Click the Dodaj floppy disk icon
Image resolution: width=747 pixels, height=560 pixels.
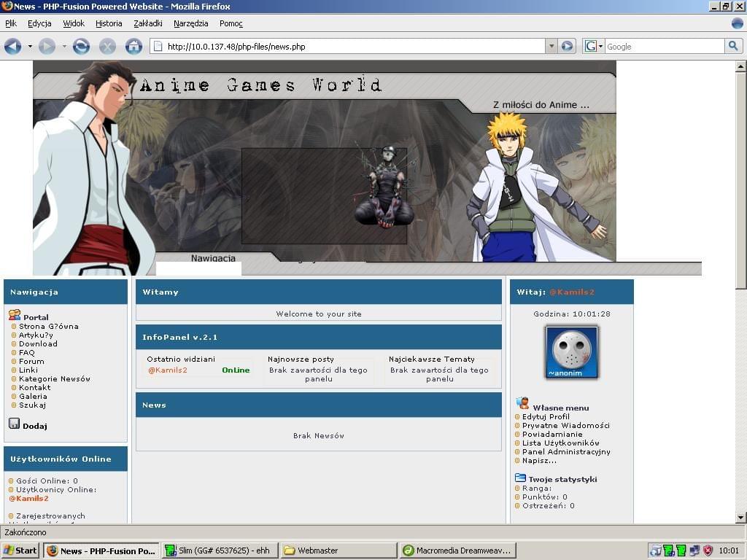(14, 424)
